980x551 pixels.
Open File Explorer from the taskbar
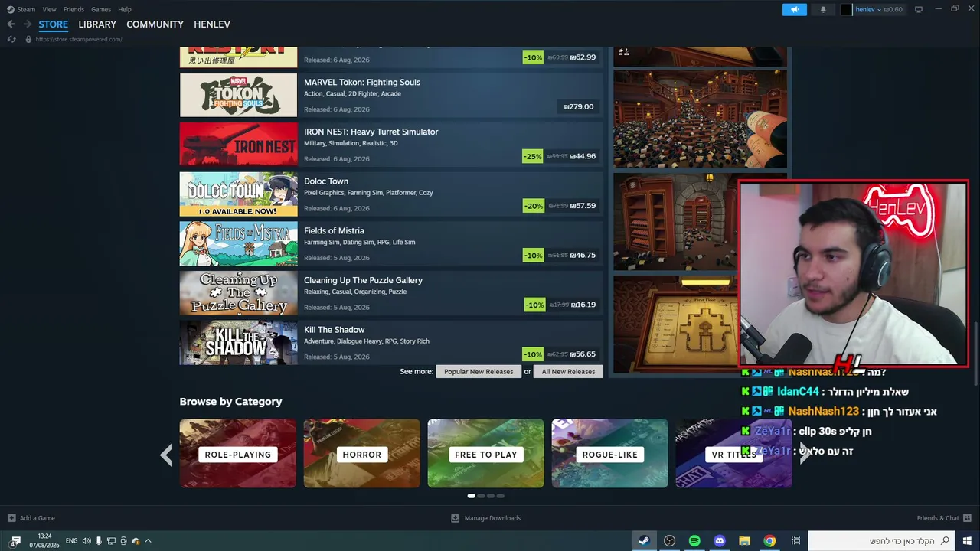coord(744,541)
